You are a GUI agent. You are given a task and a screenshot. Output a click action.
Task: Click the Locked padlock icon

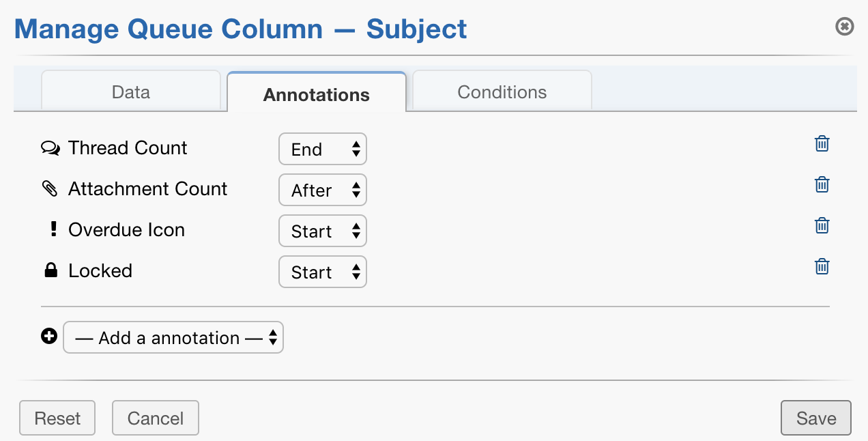52,270
